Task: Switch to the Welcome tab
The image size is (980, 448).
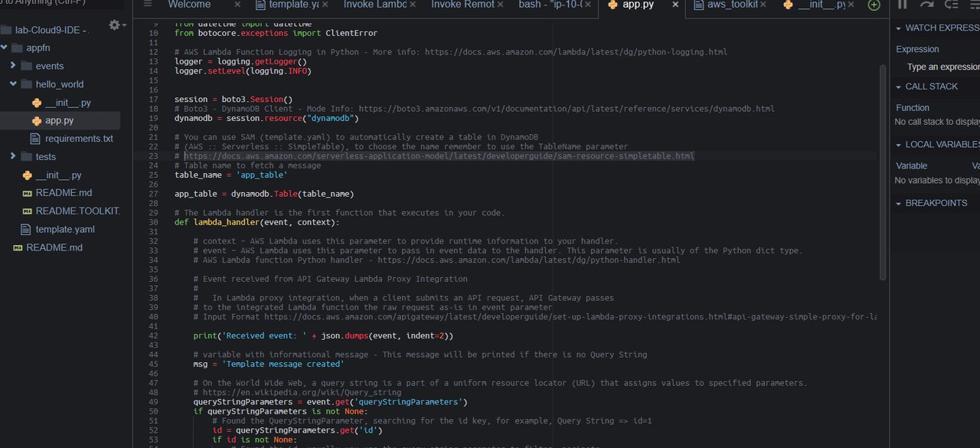Action: coord(190,5)
